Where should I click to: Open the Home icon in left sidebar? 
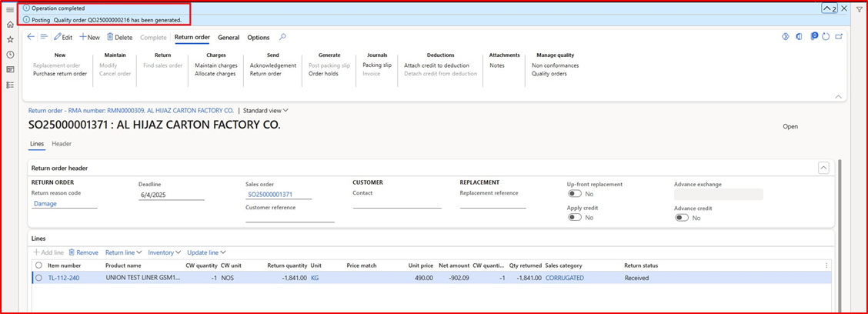(x=10, y=25)
